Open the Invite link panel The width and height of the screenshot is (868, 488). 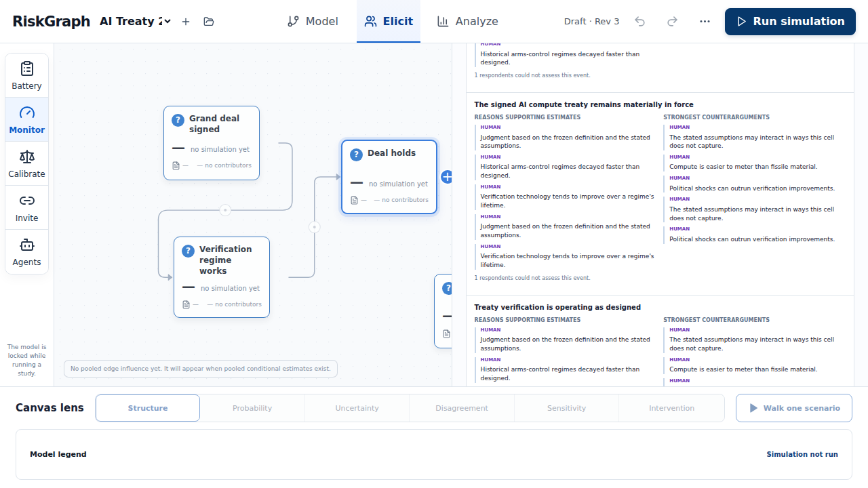26,207
